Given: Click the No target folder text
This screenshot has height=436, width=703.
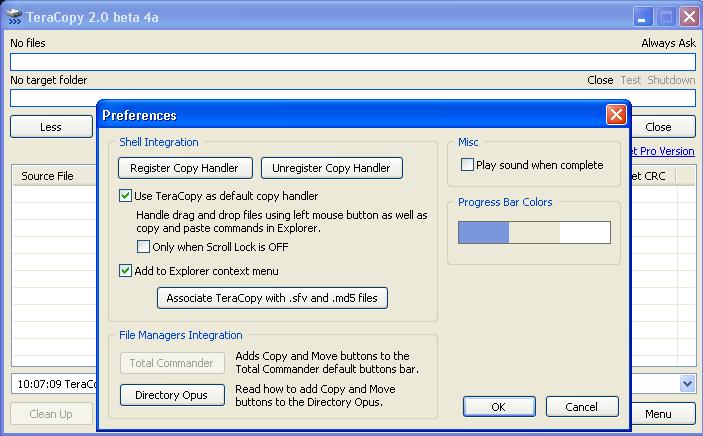Looking at the screenshot, I should 49,80.
